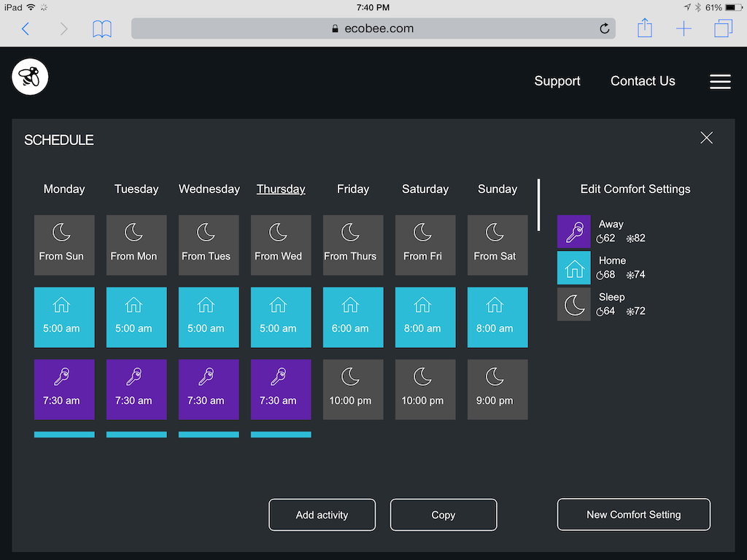Switch to the Thursday column header
Image resolution: width=747 pixels, height=560 pixels.
pyautogui.click(x=281, y=189)
